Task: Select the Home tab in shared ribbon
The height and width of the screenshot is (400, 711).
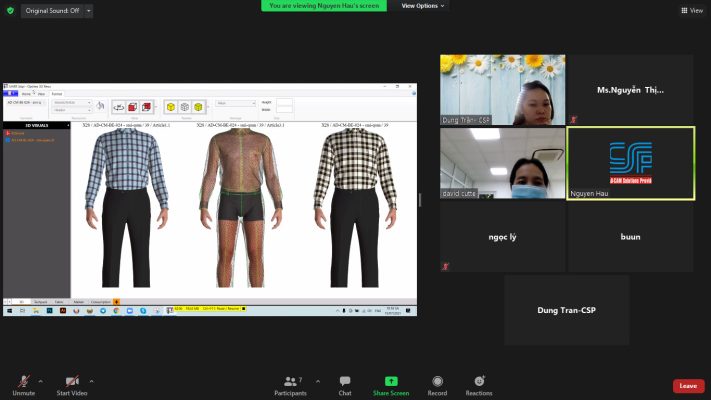Action: click(x=26, y=93)
